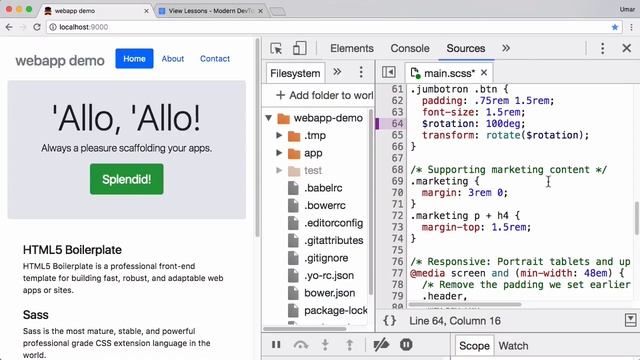Open the Contact nav link
Image resolution: width=640 pixels, height=360 pixels.
click(x=215, y=58)
